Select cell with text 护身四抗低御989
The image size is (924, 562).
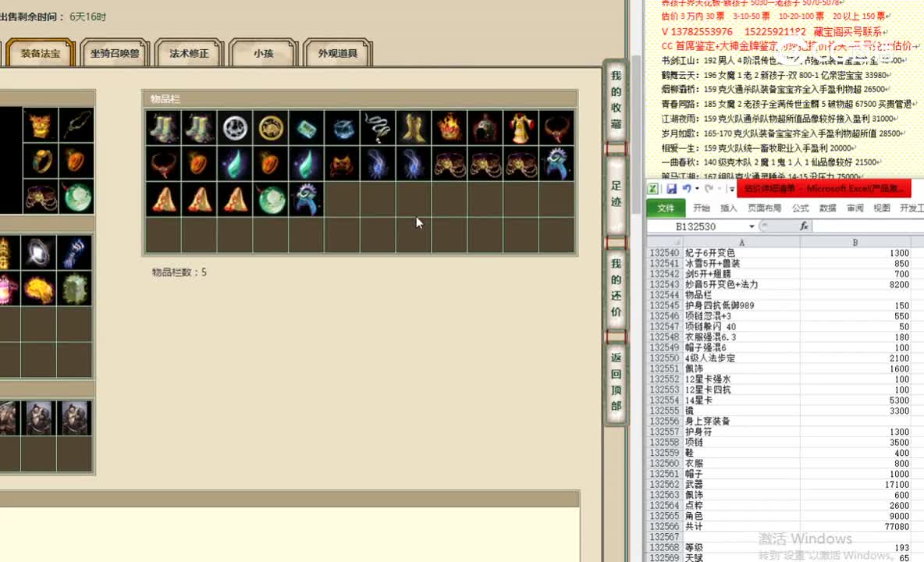coord(741,306)
